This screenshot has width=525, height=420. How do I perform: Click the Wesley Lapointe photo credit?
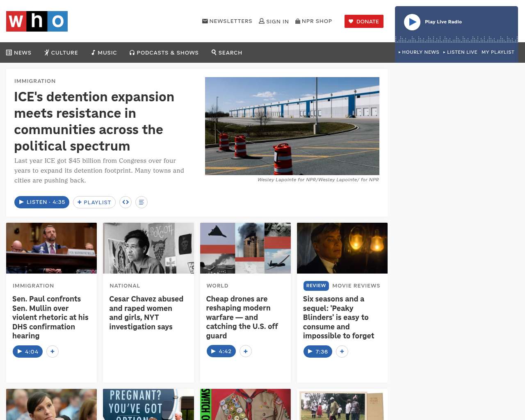318,180
